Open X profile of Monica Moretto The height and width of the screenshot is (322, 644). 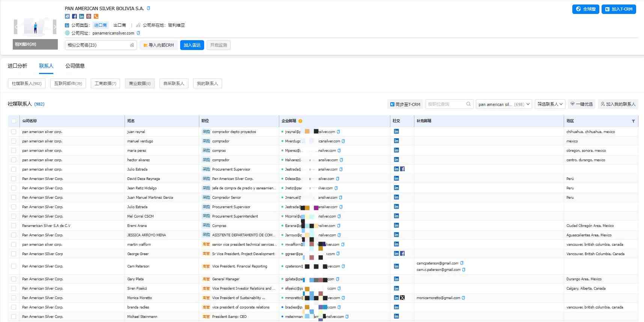402,298
